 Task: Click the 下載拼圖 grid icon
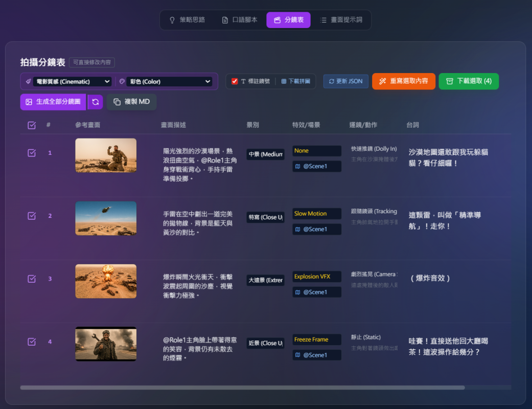click(x=284, y=81)
